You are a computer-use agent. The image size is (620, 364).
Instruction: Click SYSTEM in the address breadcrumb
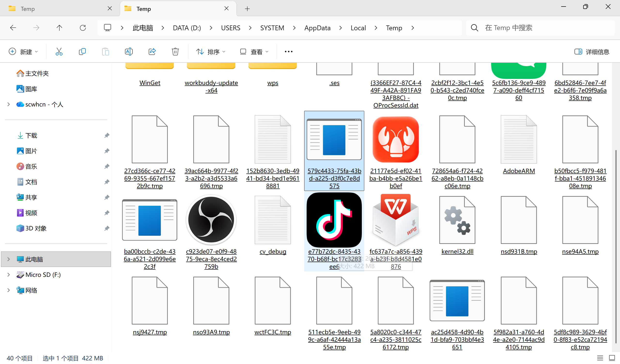pyautogui.click(x=272, y=28)
